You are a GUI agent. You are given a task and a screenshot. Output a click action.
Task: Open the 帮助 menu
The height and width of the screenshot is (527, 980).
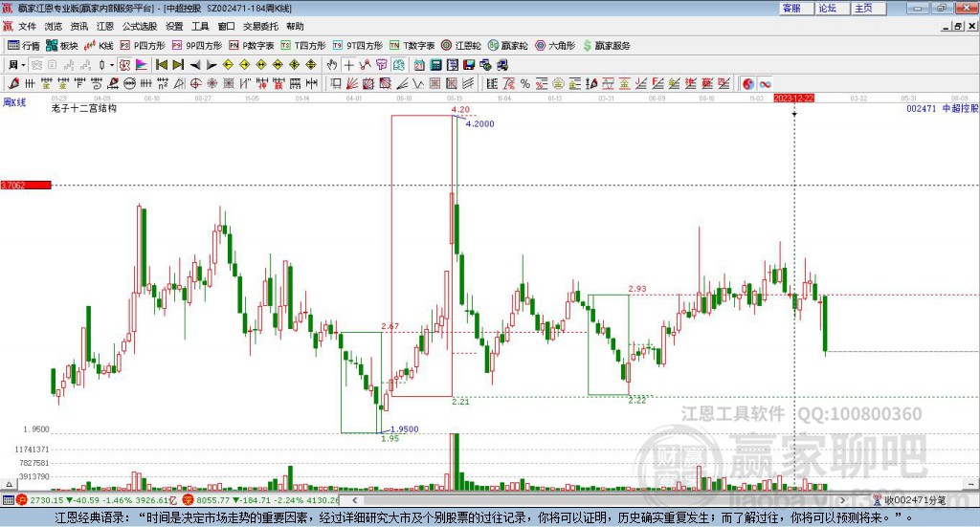(x=295, y=26)
